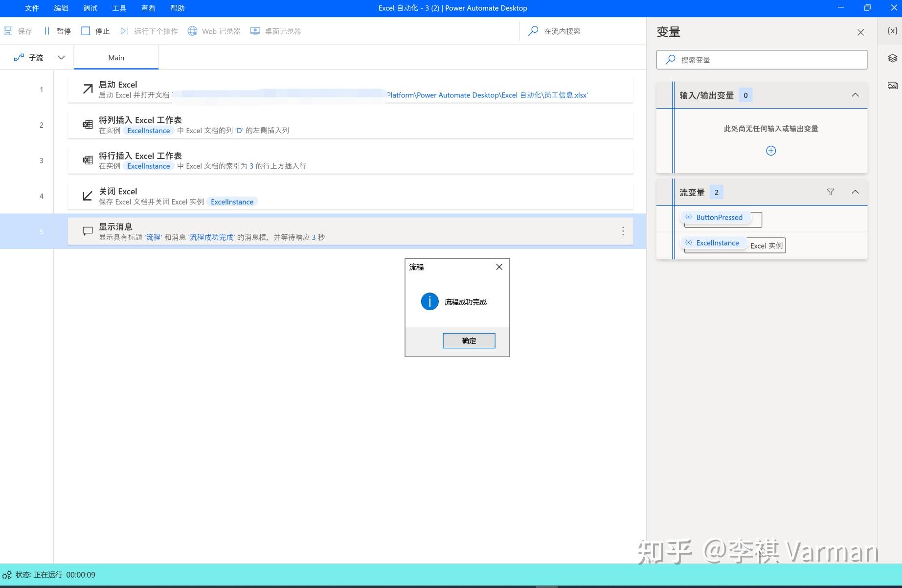Open the 工具 menu

tap(119, 8)
